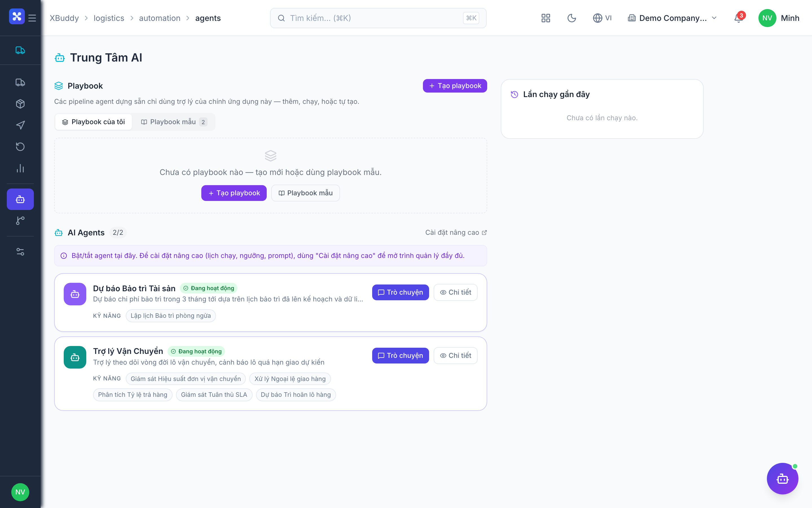This screenshot has height=508, width=812.
Task: Click Tạo playbook in the empty state
Action: (x=234, y=193)
